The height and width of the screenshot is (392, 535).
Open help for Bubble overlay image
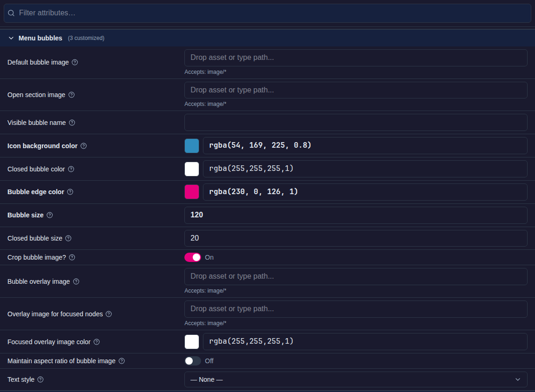76,282
